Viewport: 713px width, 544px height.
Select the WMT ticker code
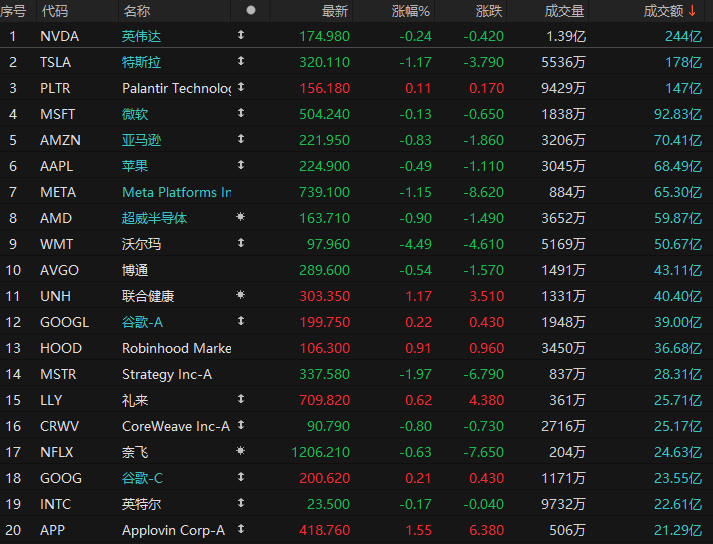(x=56, y=244)
